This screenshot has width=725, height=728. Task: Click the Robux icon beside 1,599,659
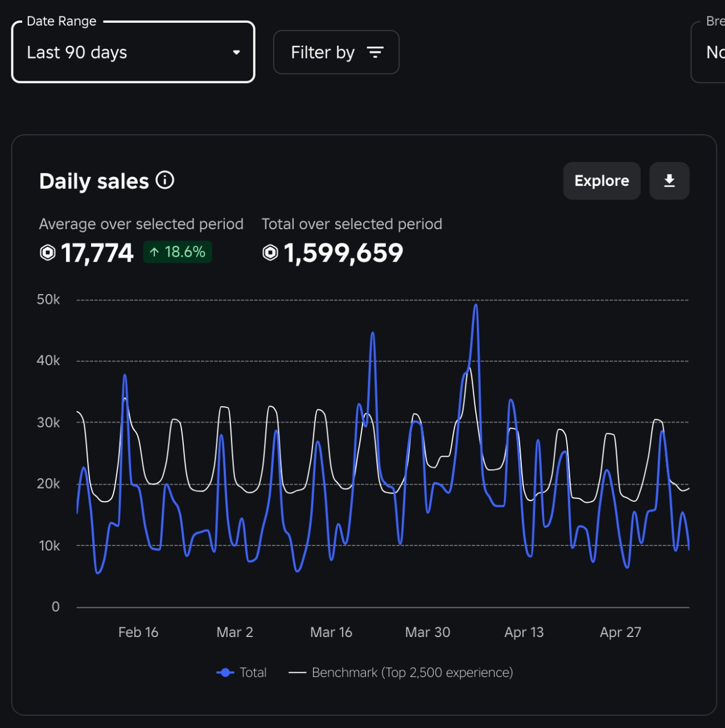coord(270,253)
